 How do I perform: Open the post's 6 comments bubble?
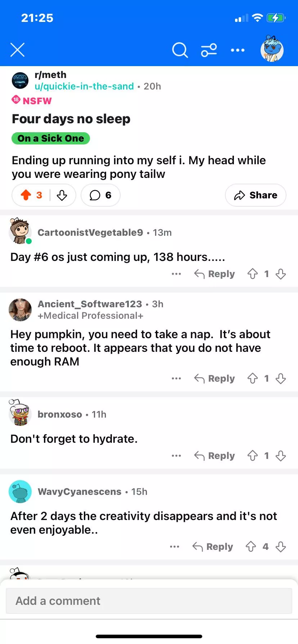click(100, 195)
